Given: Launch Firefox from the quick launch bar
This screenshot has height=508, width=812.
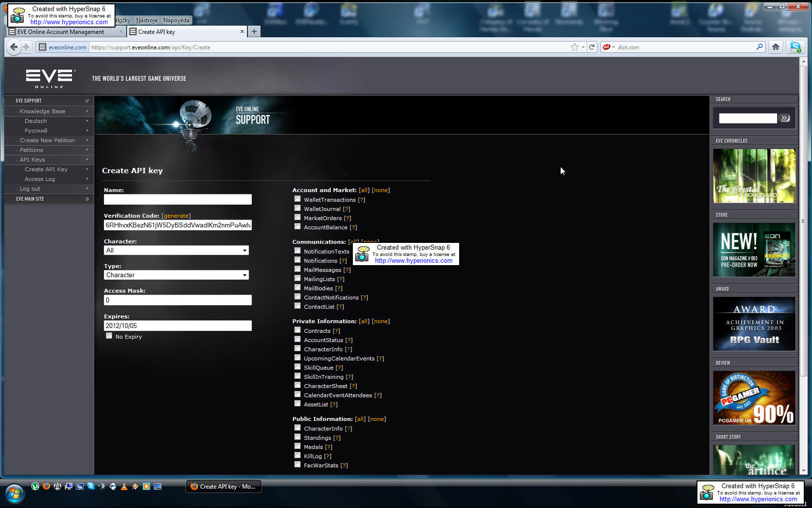Looking at the screenshot, I should [x=46, y=486].
